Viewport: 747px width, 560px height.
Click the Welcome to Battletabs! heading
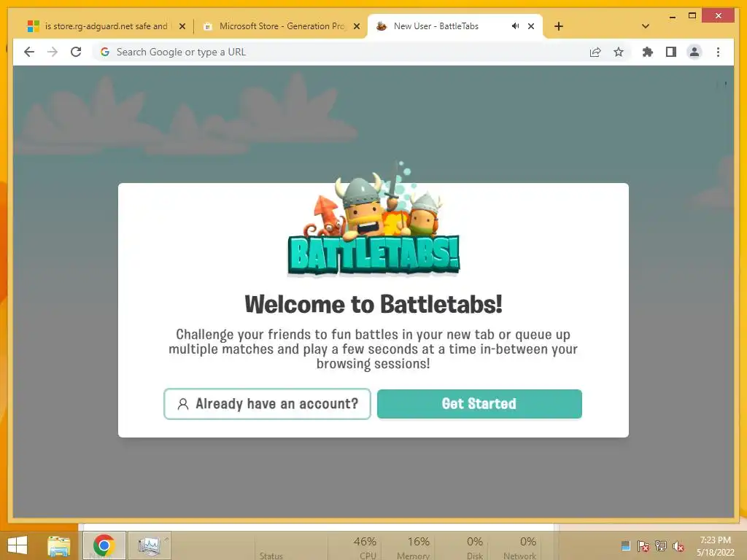pyautogui.click(x=373, y=304)
